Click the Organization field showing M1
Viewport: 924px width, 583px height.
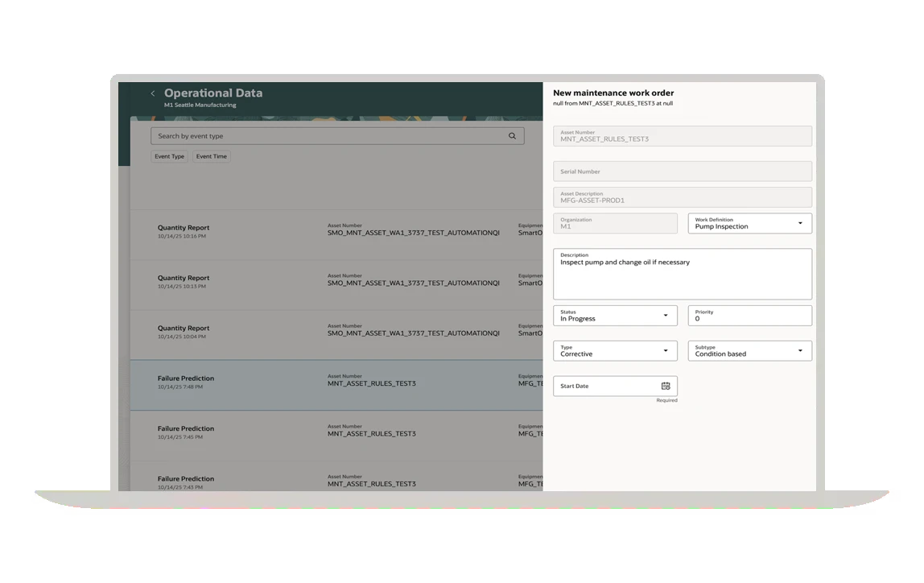(615, 223)
